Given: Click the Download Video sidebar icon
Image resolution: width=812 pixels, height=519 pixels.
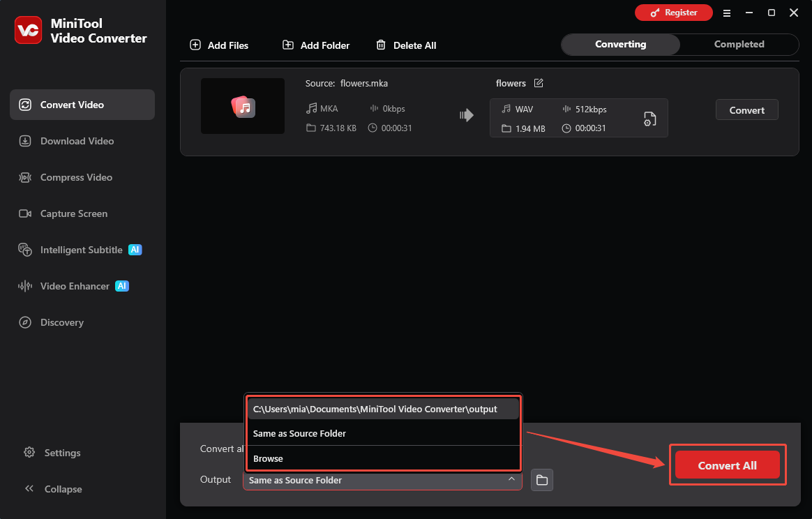Looking at the screenshot, I should tap(25, 141).
